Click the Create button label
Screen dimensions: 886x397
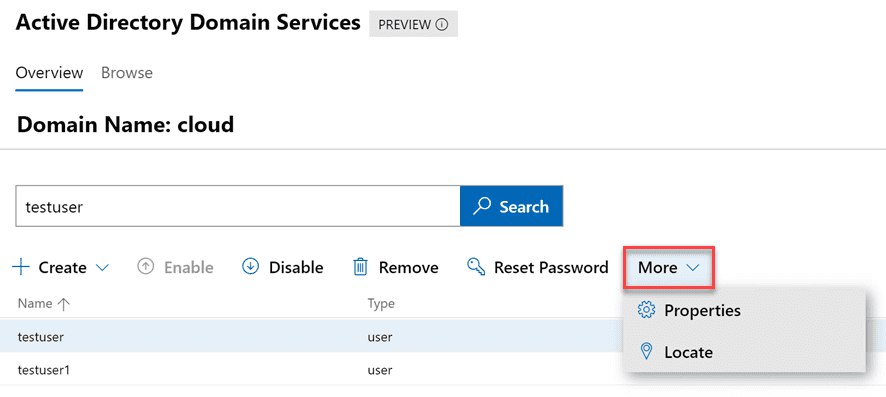tap(62, 267)
